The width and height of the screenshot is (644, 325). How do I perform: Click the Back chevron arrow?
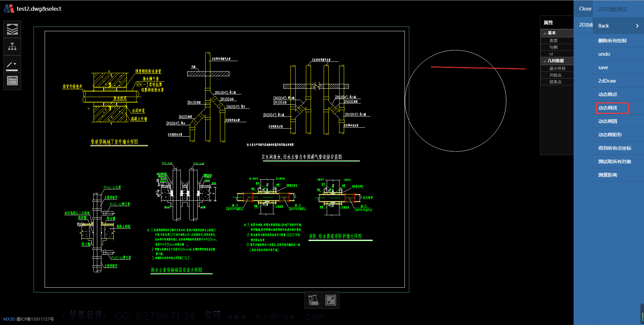(637, 26)
